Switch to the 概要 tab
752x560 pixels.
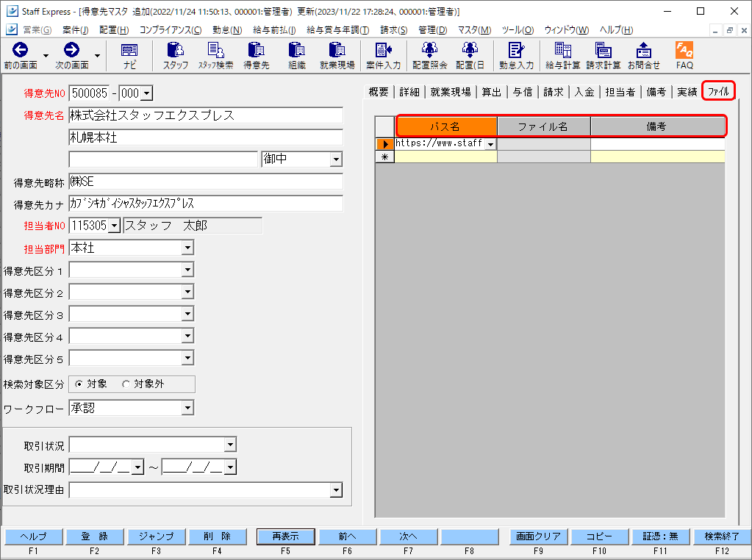pyautogui.click(x=379, y=92)
